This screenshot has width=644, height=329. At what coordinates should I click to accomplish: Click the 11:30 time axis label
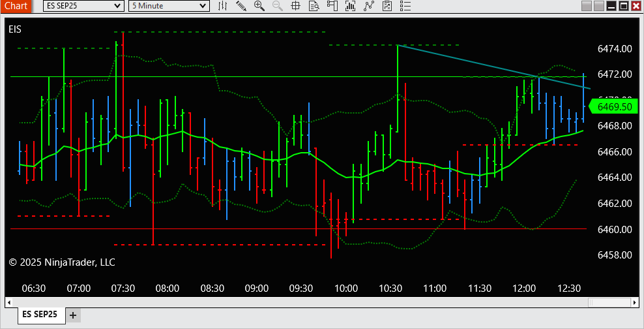tap(479, 289)
